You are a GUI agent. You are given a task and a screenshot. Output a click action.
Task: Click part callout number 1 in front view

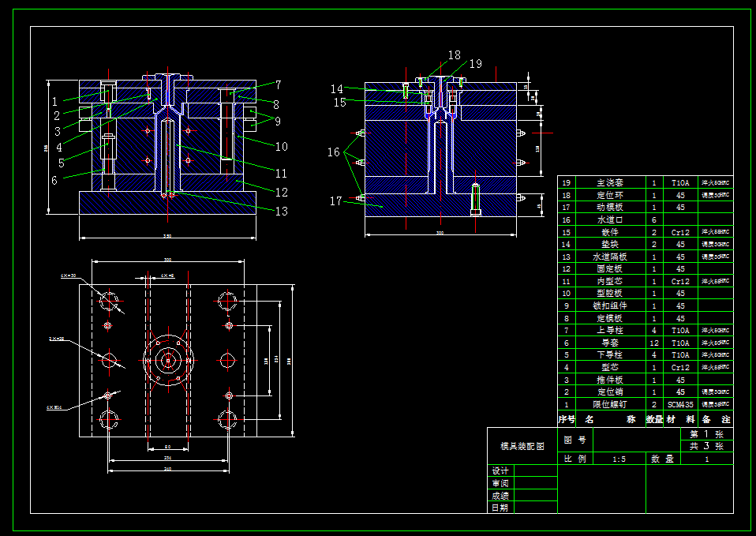[54, 101]
